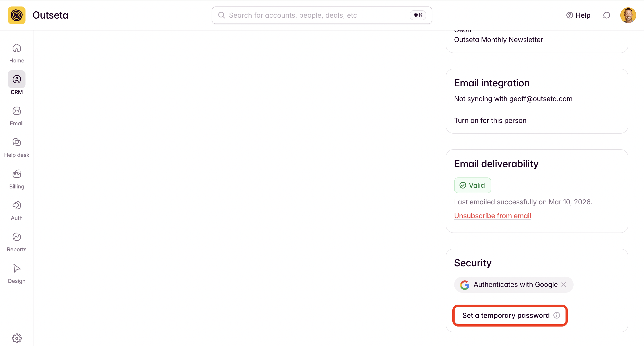Click Unsubscribe from email link

point(492,216)
